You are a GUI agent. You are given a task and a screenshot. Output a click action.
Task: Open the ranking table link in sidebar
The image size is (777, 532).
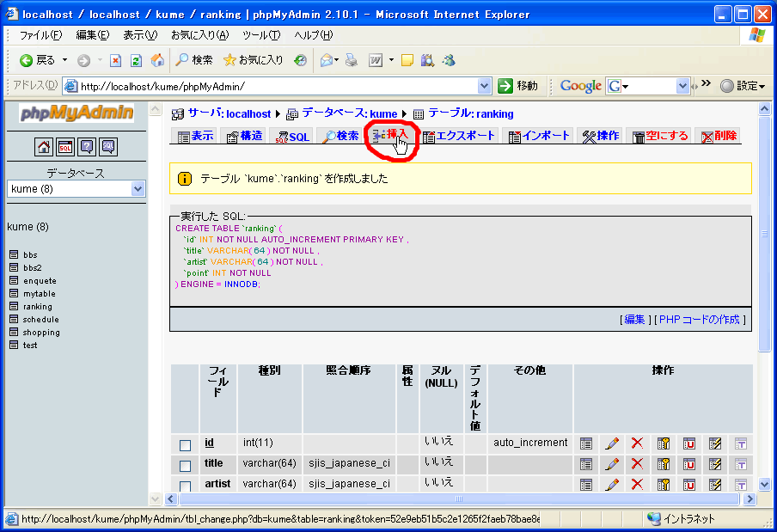pos(38,307)
